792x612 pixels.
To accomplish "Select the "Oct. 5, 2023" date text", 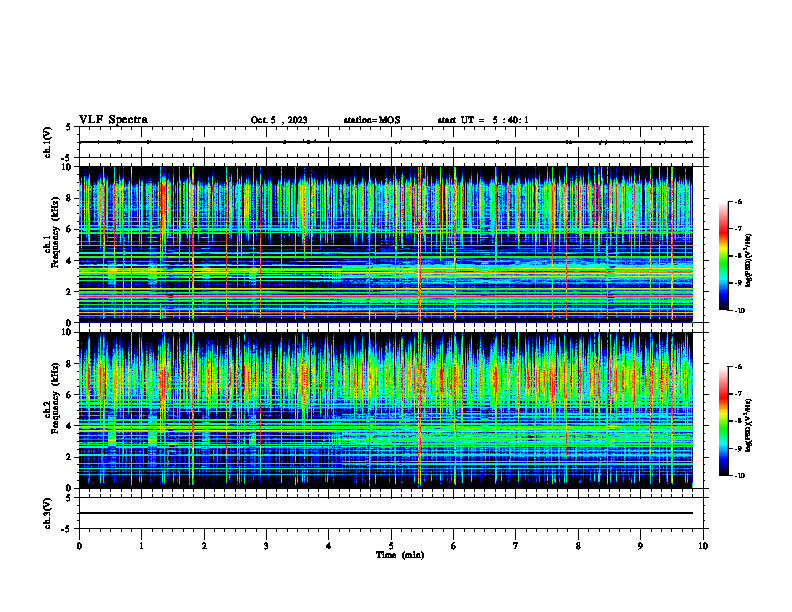I will (x=279, y=120).
